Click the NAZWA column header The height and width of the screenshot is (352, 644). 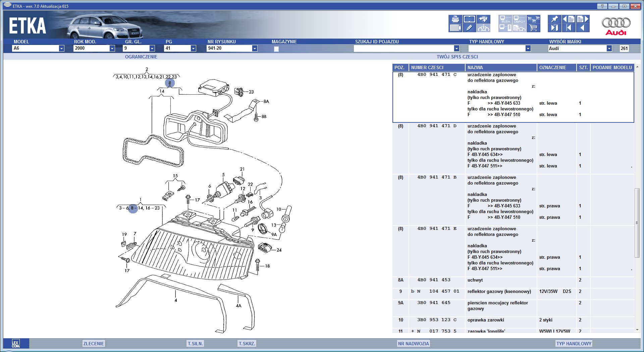coord(501,67)
